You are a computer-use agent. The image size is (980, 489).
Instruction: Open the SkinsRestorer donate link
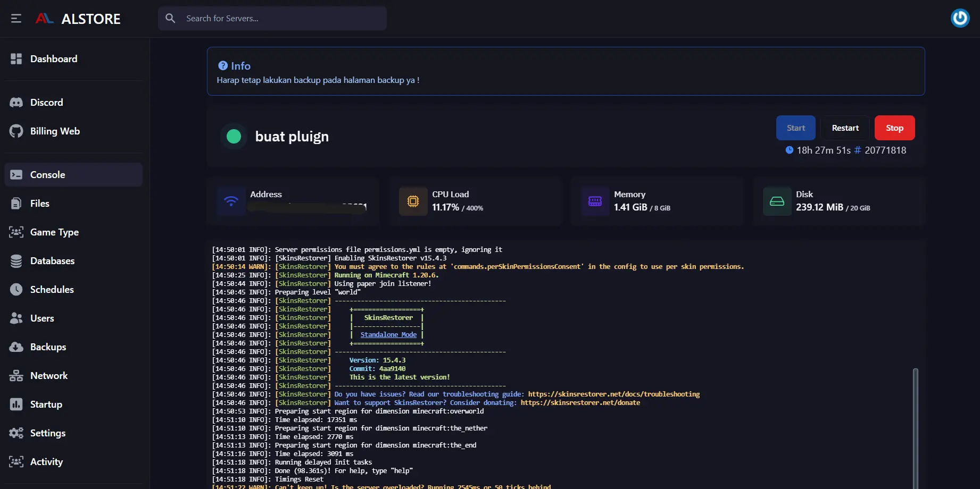(580, 403)
